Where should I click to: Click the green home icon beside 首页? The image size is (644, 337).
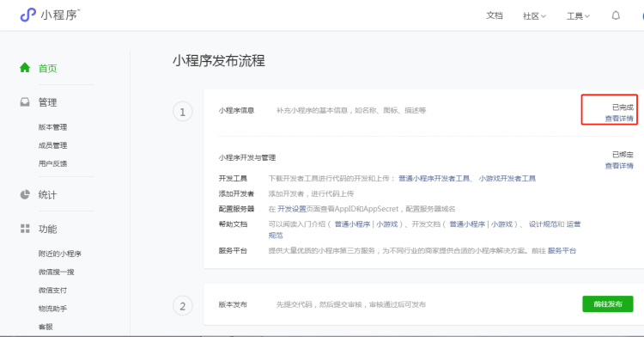25,67
